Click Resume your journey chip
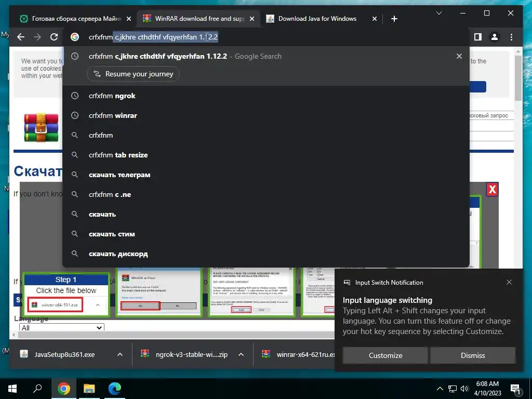 click(x=133, y=74)
